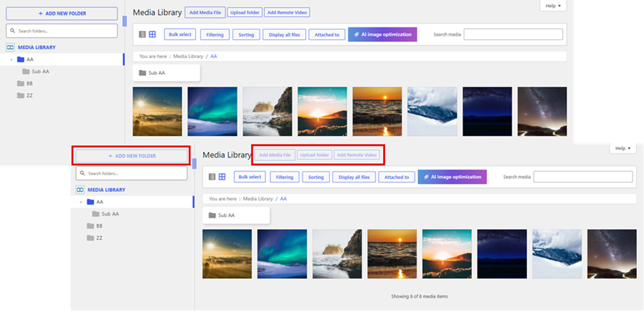Click blue AA folder icon in top screenshot tree

click(x=20, y=60)
